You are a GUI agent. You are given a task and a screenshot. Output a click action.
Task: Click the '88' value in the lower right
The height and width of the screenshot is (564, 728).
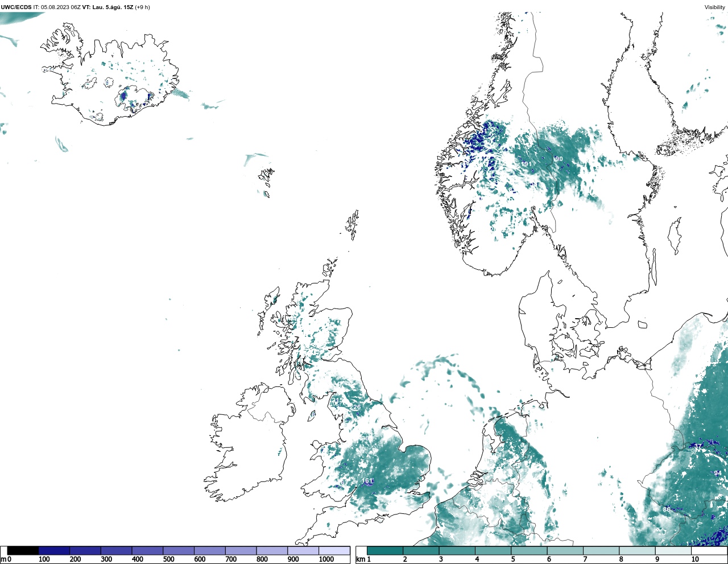[x=667, y=509]
